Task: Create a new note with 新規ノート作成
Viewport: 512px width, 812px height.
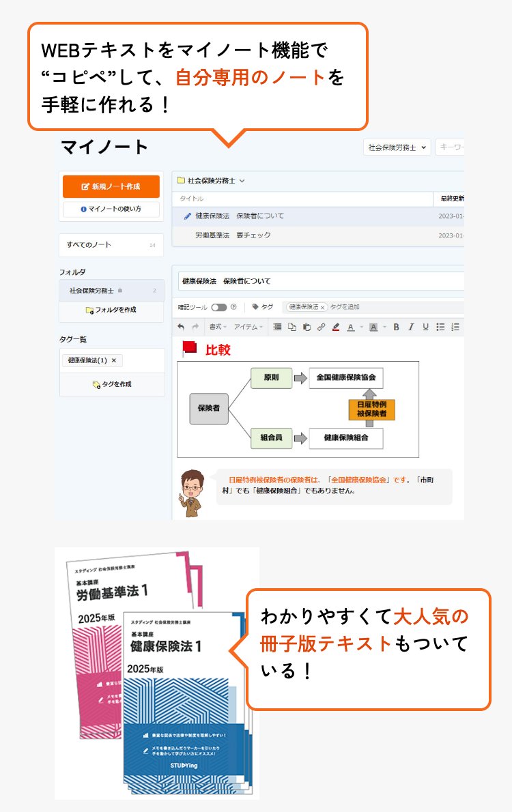Action: (x=111, y=186)
